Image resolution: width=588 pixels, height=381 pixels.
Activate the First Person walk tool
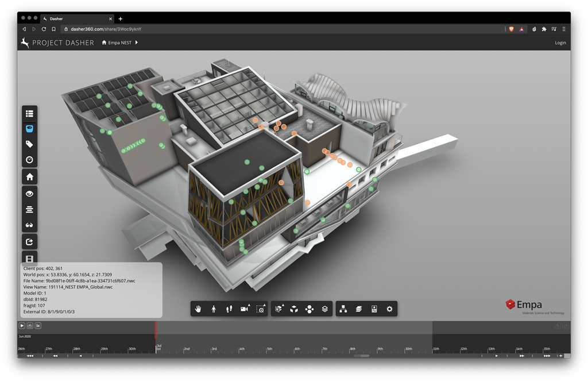point(214,309)
